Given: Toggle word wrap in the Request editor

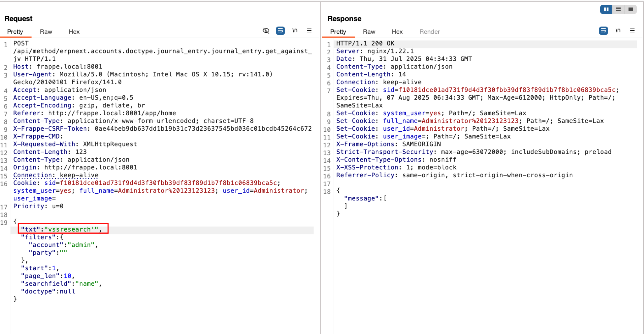Looking at the screenshot, I should tap(280, 30).
